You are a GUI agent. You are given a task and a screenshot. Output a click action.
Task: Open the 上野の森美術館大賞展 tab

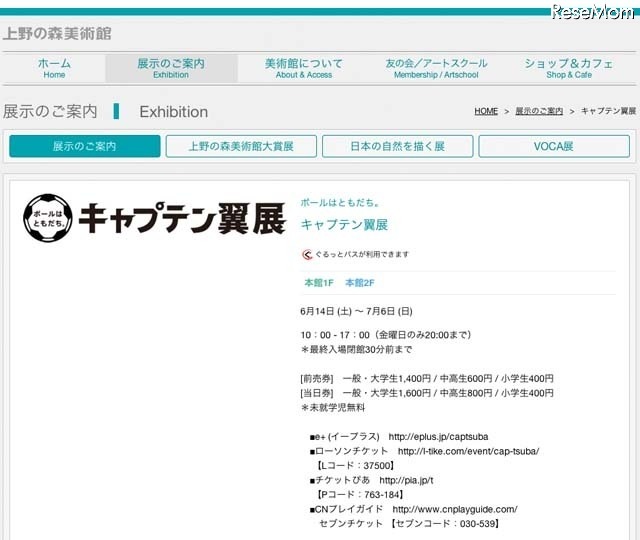point(241,146)
